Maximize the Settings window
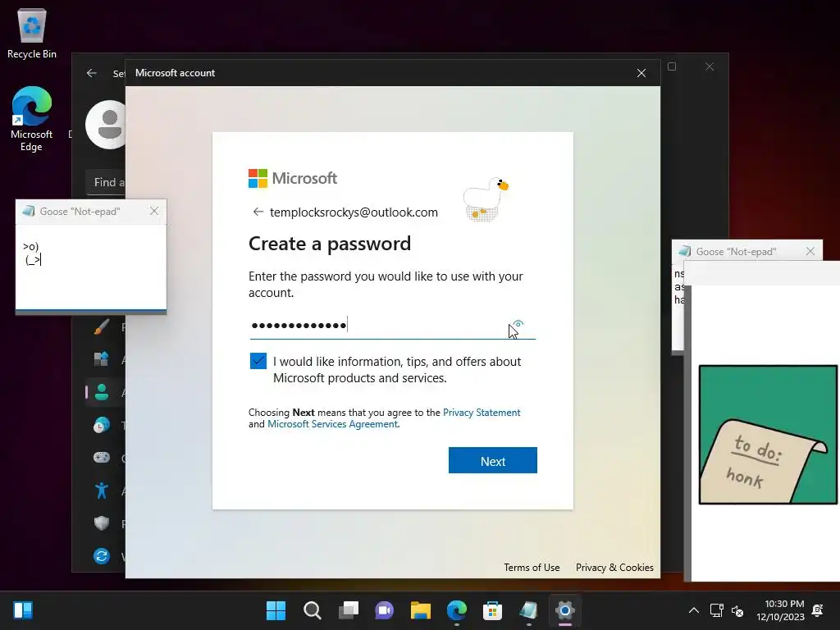The width and height of the screenshot is (840, 630). pyautogui.click(x=672, y=66)
